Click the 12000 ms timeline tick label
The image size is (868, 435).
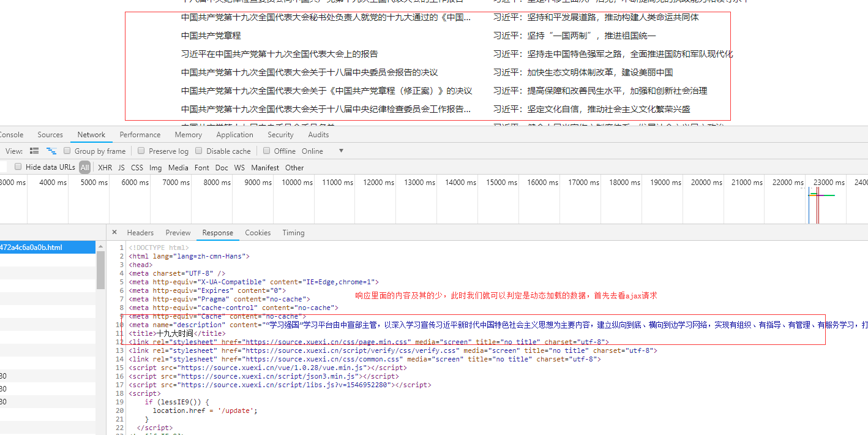(x=378, y=182)
